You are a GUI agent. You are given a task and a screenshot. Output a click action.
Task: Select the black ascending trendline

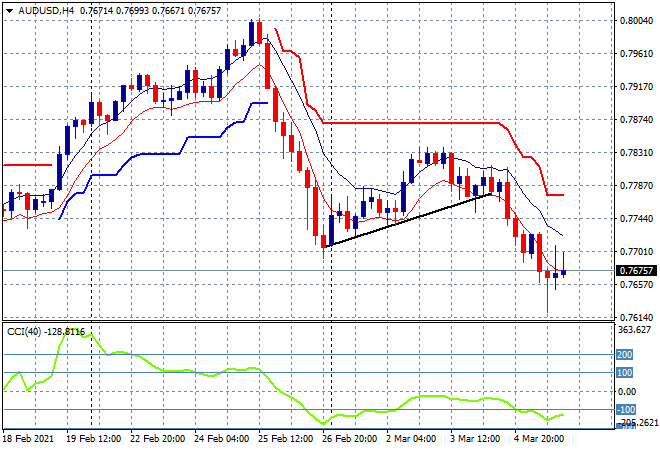point(408,220)
